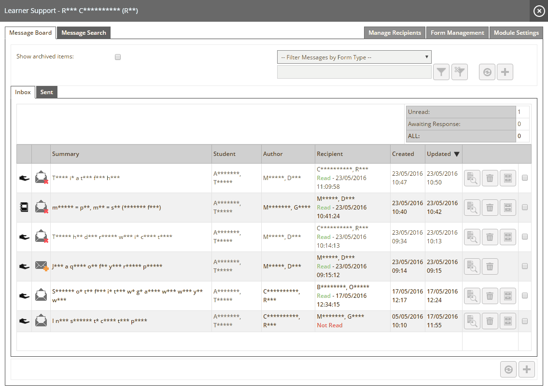This screenshot has height=392, width=548.
Task: Click the filter text input field
Action: [x=354, y=72]
